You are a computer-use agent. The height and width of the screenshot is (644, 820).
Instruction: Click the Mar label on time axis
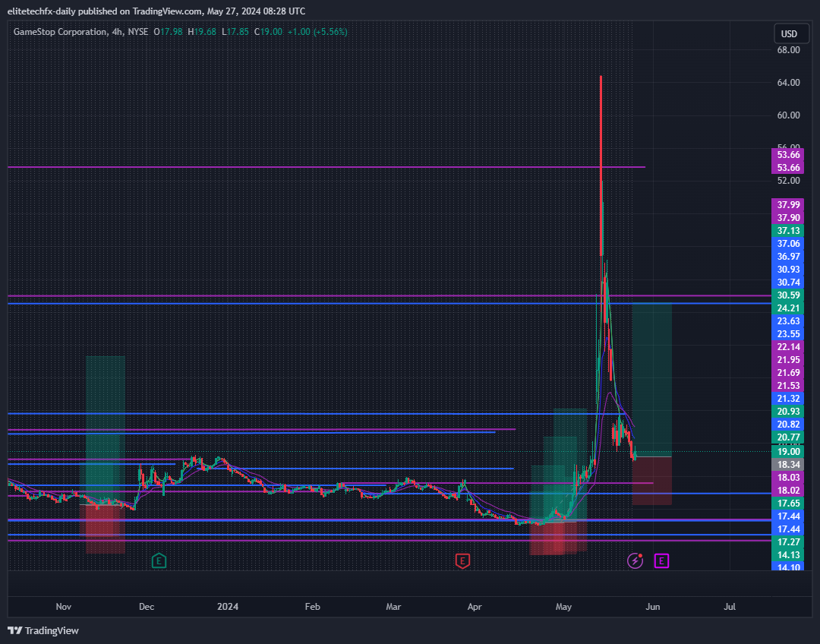[x=393, y=607]
